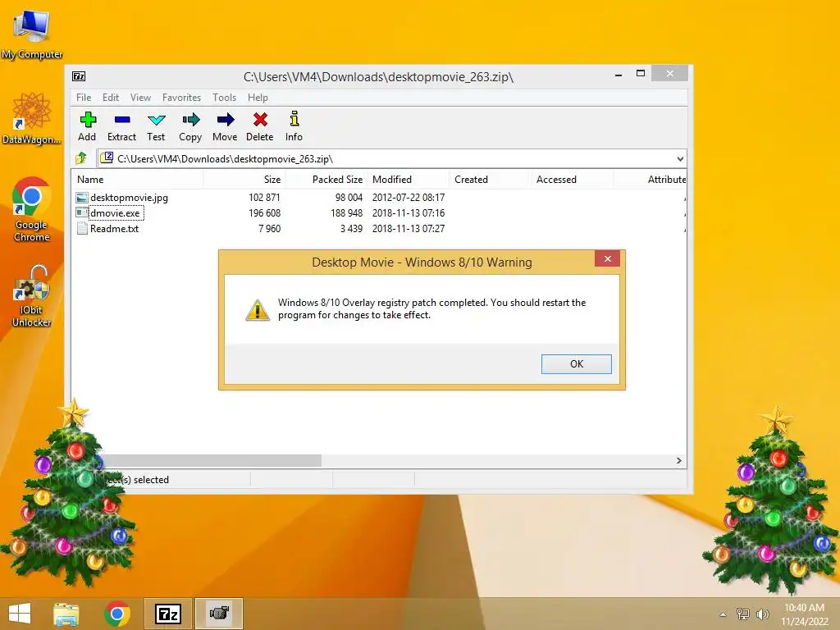Sort by Packed Size column
The height and width of the screenshot is (630, 840).
tap(326, 180)
